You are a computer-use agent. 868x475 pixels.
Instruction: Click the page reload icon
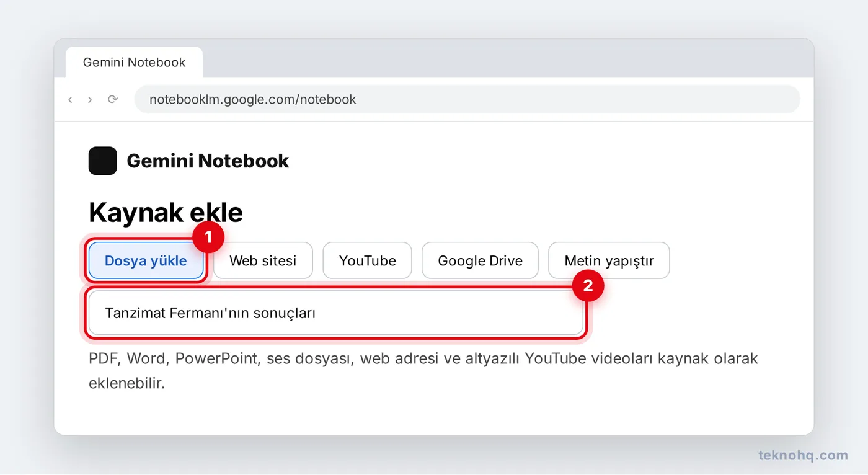[x=112, y=99]
